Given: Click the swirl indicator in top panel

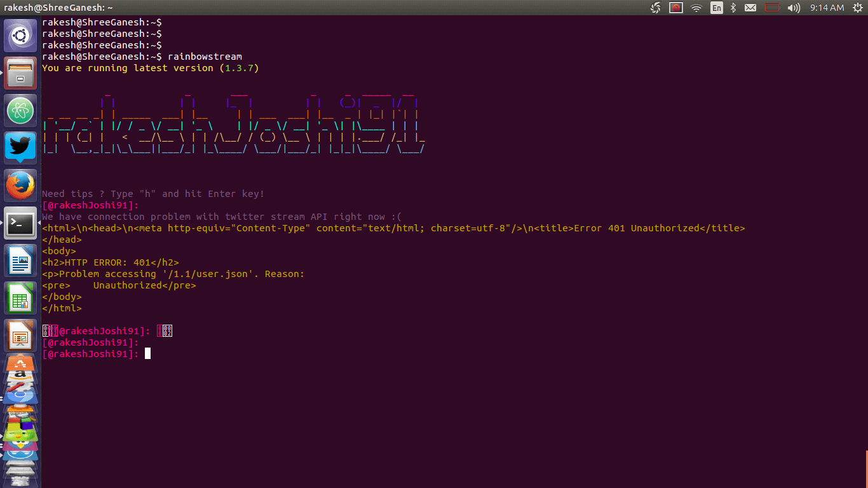Looking at the screenshot, I should (x=656, y=8).
